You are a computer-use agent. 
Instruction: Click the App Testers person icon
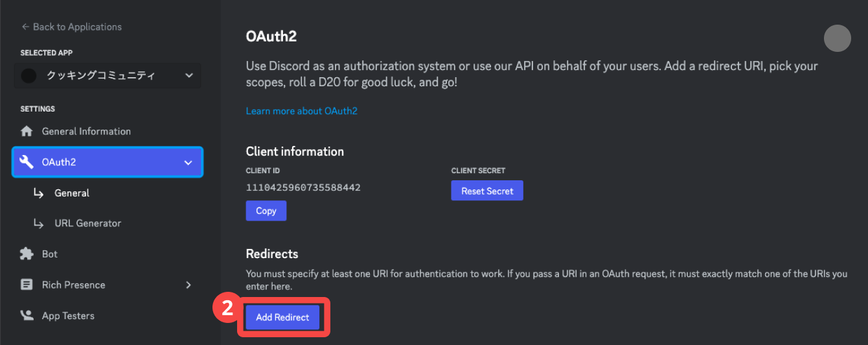pyautogui.click(x=27, y=316)
